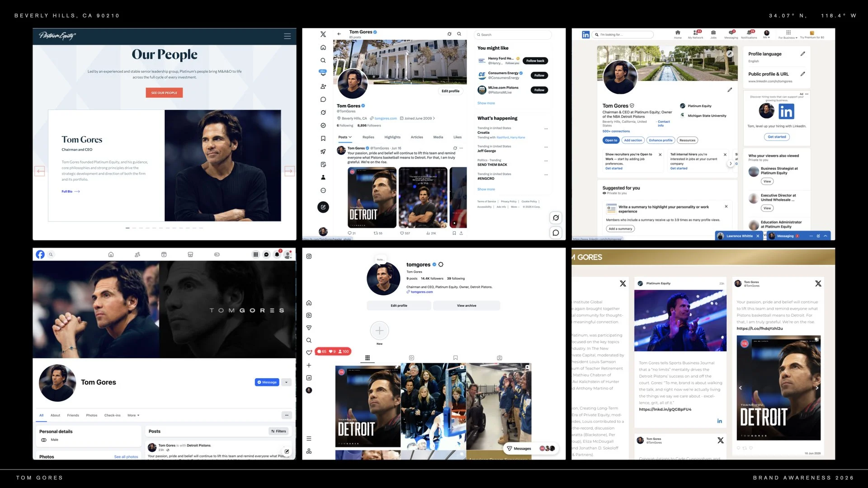Open the floating Grok button on X

point(556,217)
